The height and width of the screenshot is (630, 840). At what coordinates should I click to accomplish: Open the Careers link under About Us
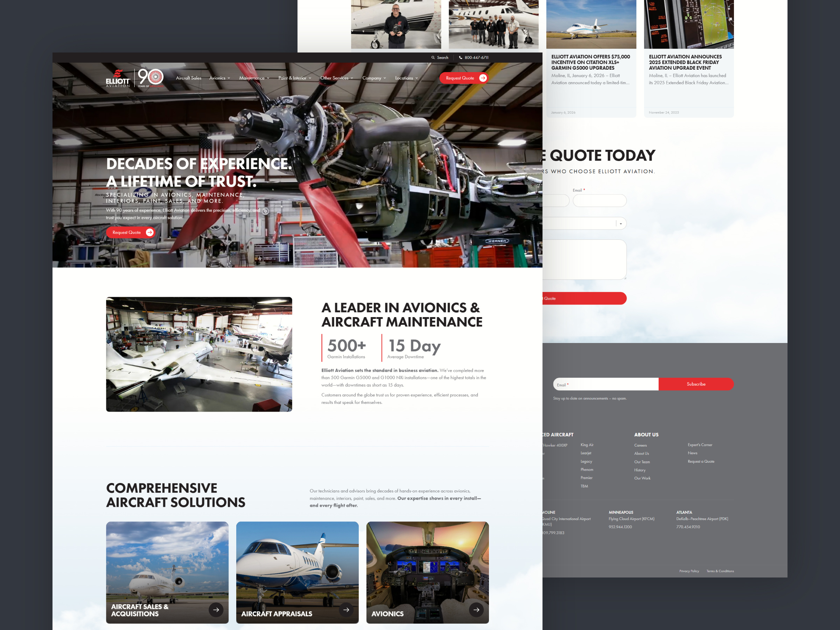640,445
